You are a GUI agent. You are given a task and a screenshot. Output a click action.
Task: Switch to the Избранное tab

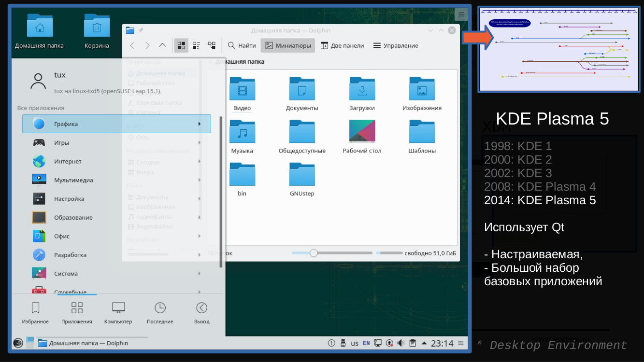(35, 313)
